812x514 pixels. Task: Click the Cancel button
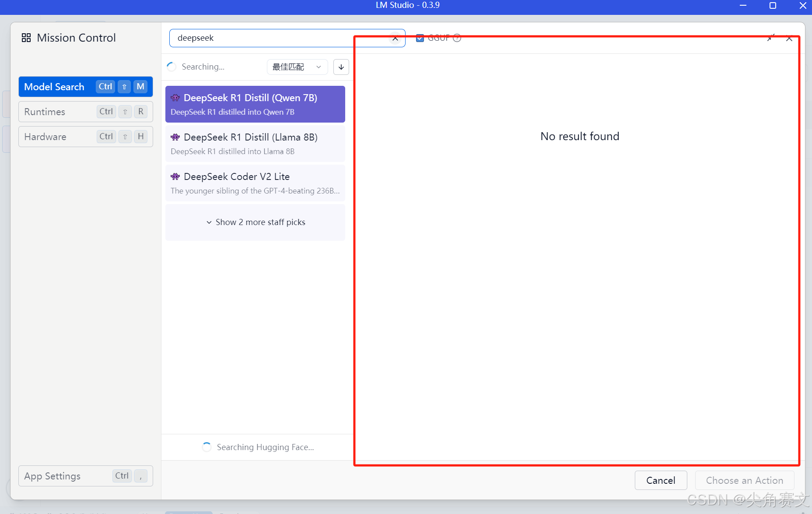click(x=661, y=480)
